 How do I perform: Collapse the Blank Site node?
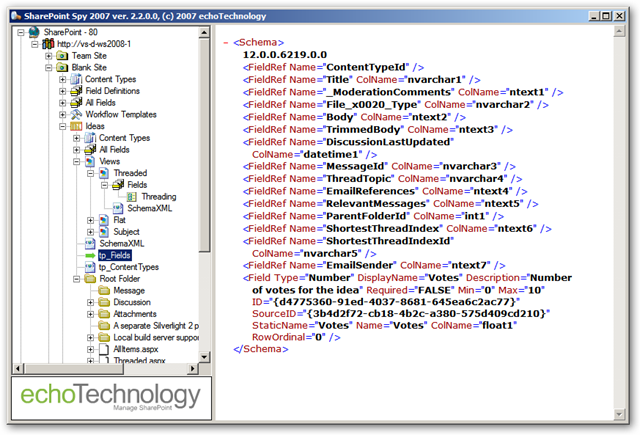click(49, 68)
